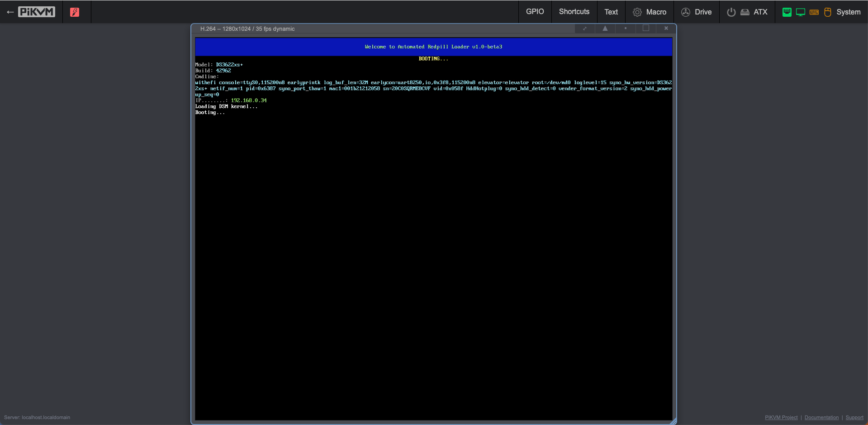The width and height of the screenshot is (868, 425).
Task: Open the ATX power menu
Action: (747, 12)
